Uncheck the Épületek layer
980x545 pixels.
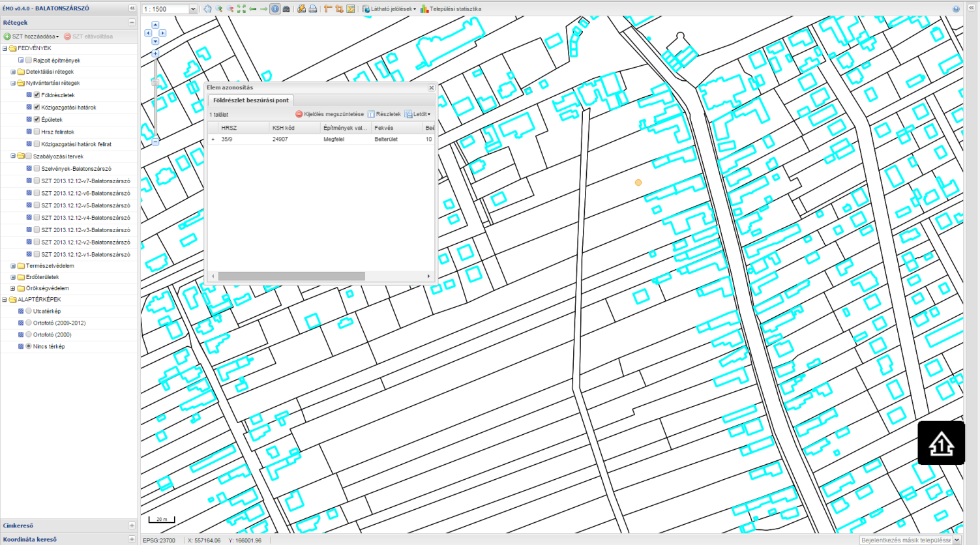tap(37, 120)
